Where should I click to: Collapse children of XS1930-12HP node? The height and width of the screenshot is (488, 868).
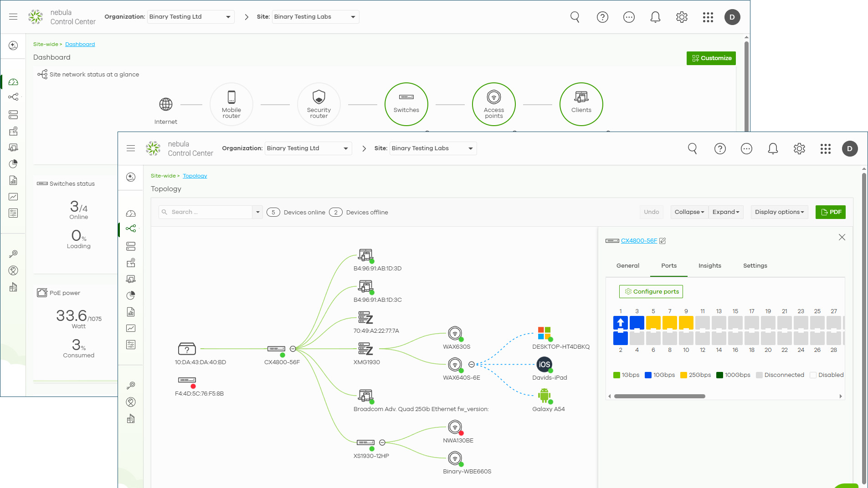382,442
